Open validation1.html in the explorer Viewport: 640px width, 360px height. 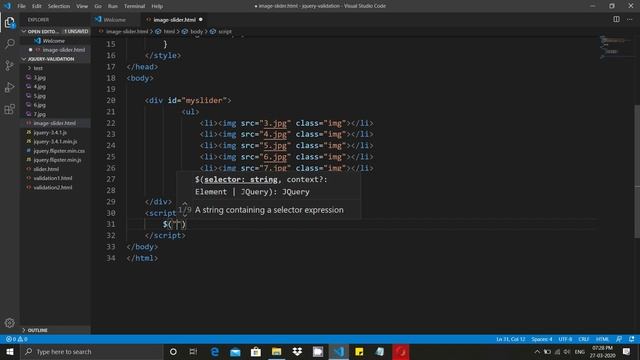coord(53,178)
